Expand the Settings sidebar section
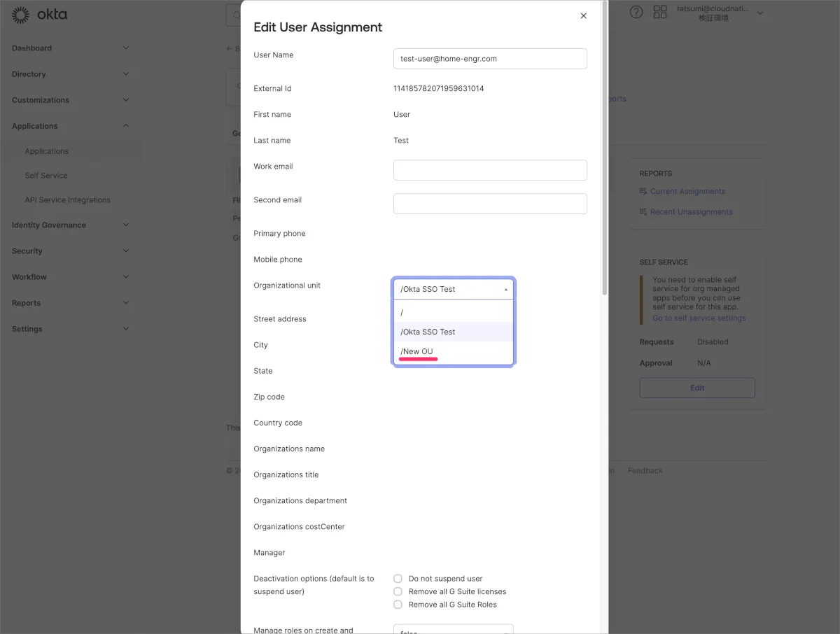 [x=126, y=329]
